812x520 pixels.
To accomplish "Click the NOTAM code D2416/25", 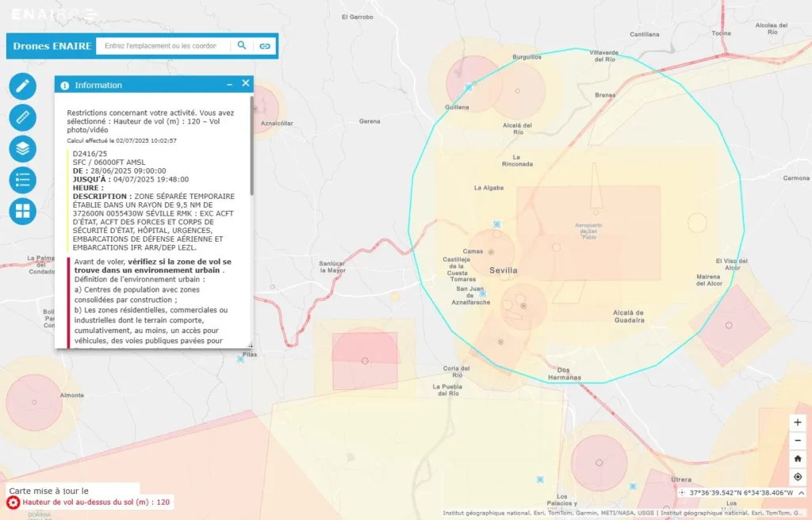I will (x=90, y=154).
